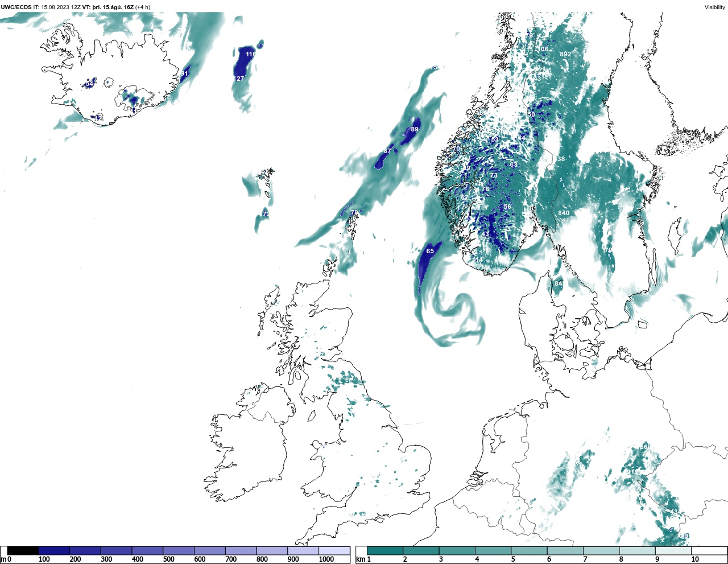Click the '56' value over southern Norway
This screenshot has width=728, height=564.
pos(507,207)
